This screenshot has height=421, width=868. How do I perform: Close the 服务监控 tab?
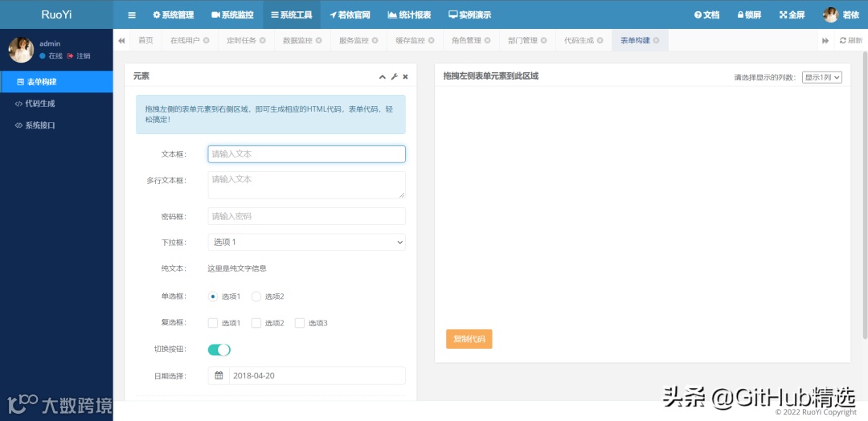375,40
